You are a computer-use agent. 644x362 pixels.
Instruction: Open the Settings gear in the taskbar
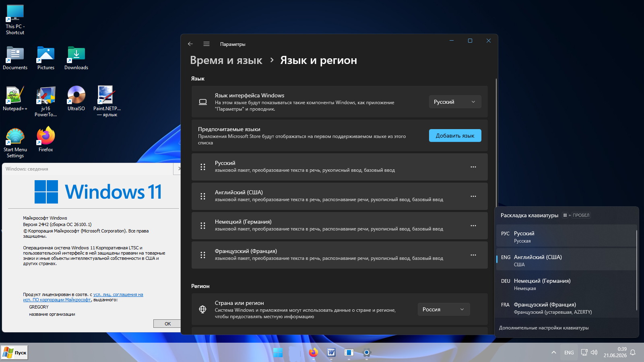coord(366,353)
